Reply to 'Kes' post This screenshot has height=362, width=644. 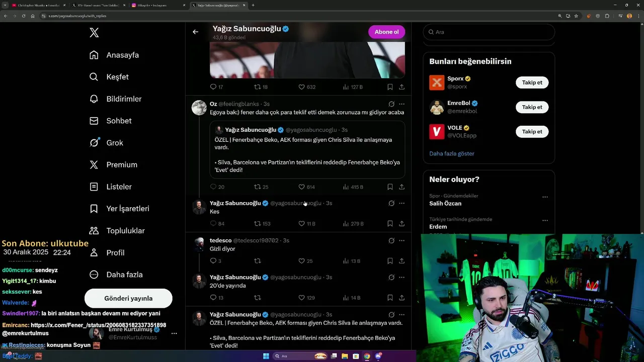coord(217,224)
